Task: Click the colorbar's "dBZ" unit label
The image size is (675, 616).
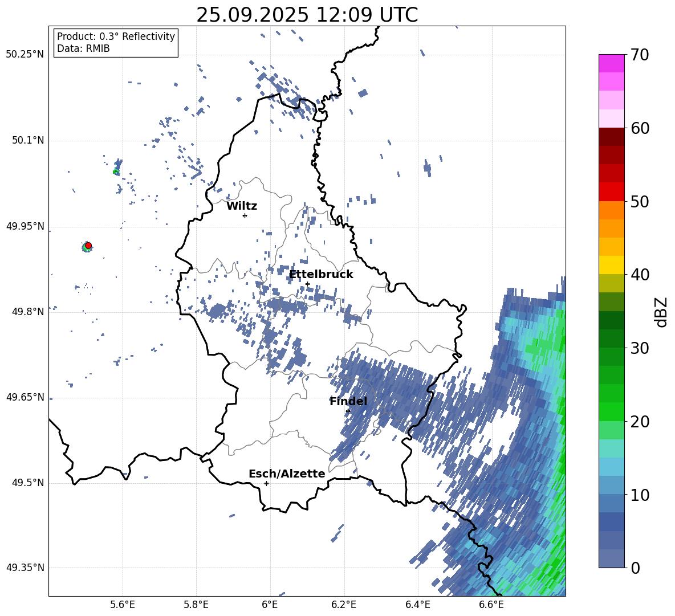Action: 662,312
